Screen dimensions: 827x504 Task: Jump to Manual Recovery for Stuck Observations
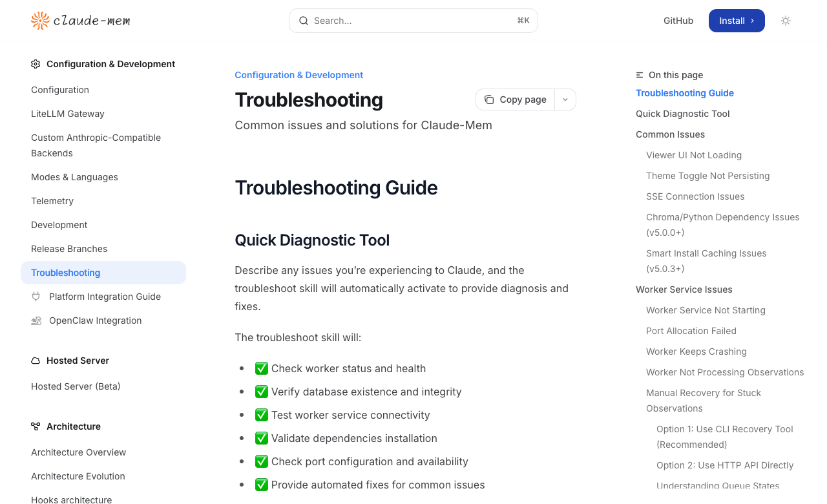tap(704, 401)
